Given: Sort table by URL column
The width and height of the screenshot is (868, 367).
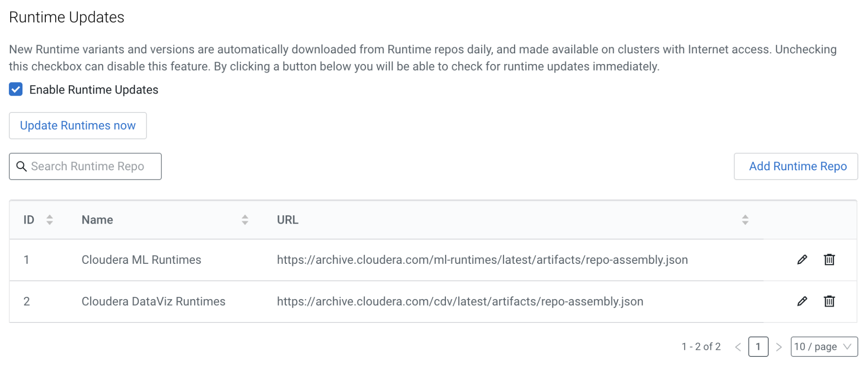Looking at the screenshot, I should (745, 220).
